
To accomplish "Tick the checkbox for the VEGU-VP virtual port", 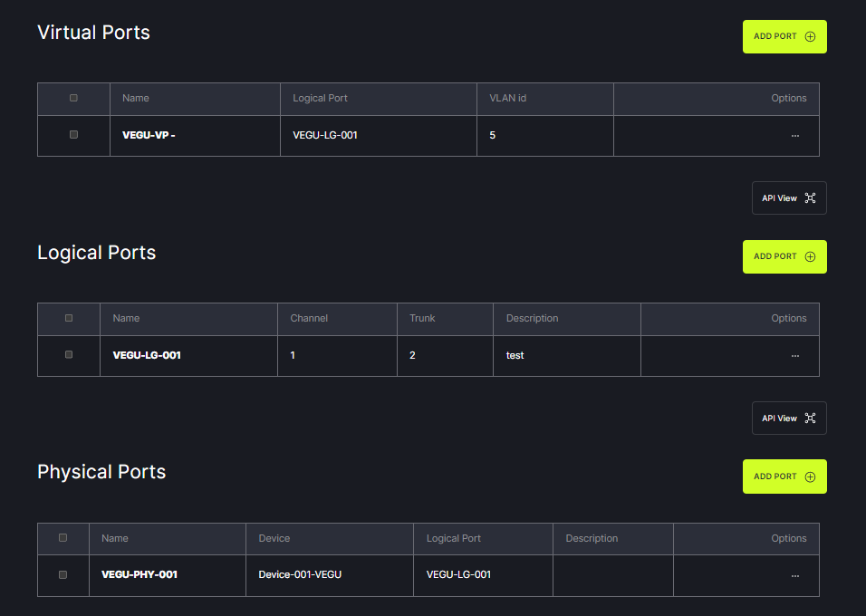I will (x=73, y=135).
